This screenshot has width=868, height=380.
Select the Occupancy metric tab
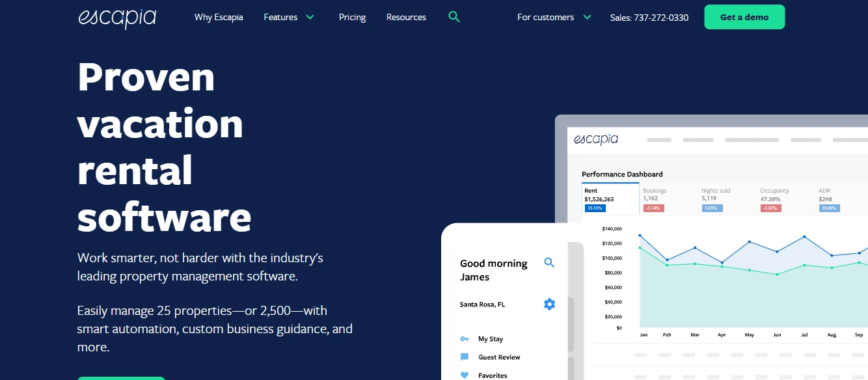pos(786,199)
